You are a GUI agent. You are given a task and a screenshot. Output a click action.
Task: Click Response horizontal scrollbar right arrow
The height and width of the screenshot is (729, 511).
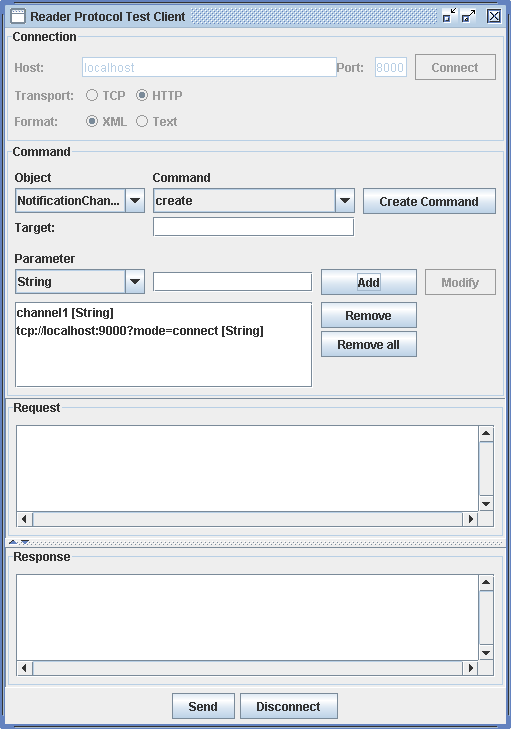click(x=470, y=668)
